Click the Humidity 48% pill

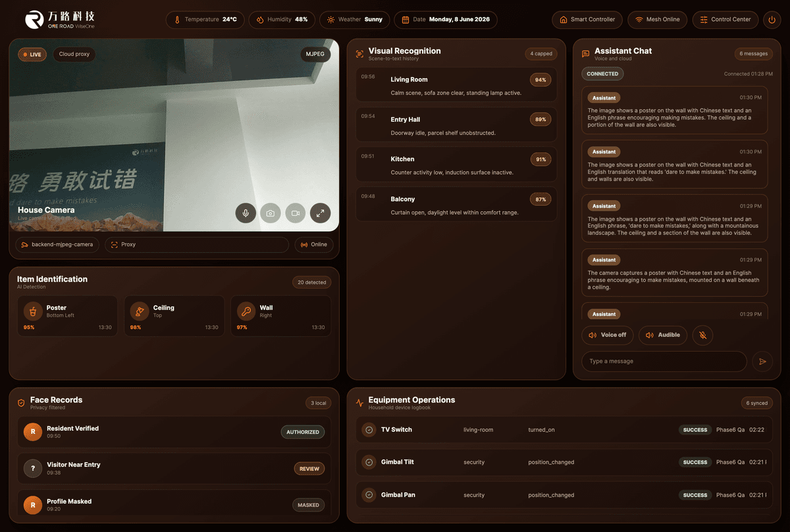[282, 20]
